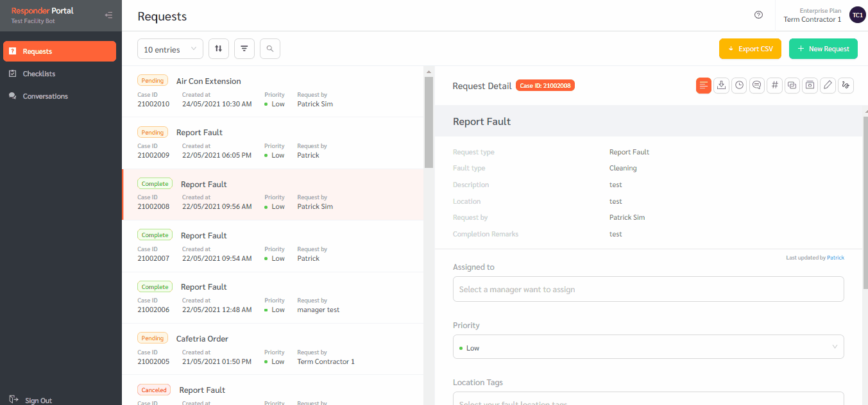Screen dimensions: 868x405
Task: Select Requests in the sidebar
Action: 60,51
